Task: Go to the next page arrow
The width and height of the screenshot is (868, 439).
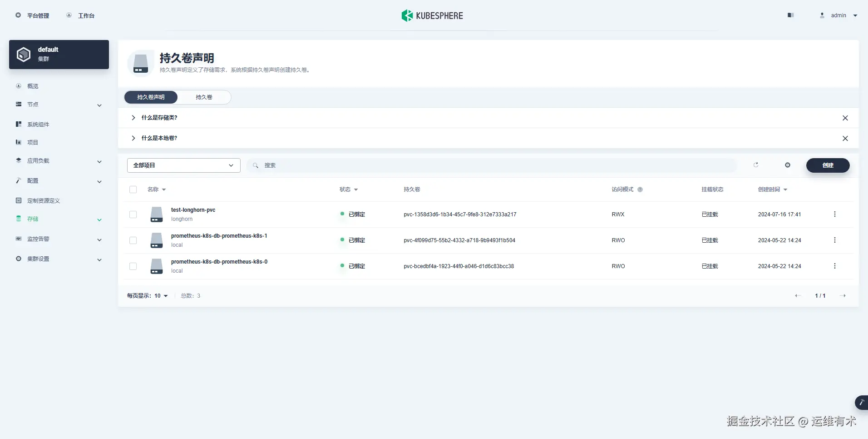Action: [x=843, y=296]
